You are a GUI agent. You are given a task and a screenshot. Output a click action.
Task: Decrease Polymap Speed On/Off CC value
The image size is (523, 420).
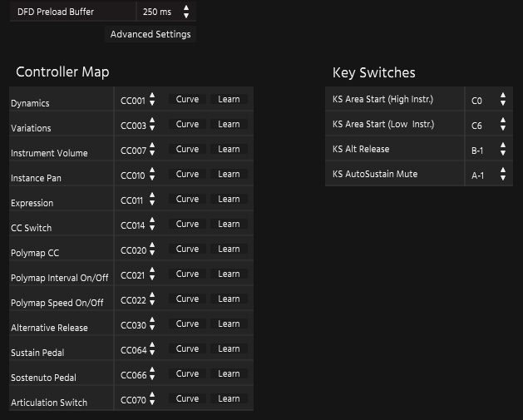(153, 304)
